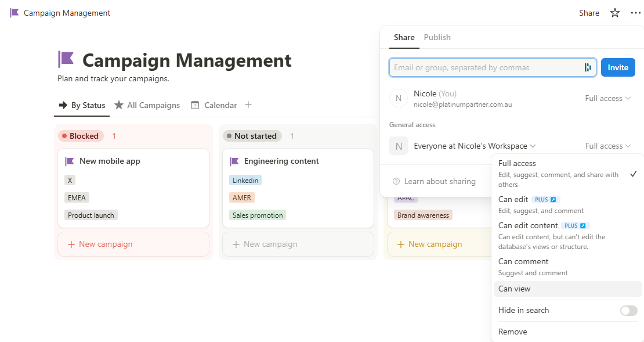Click the flag icon on New mobile app card
Screen dimensions: 644x342
(x=70, y=161)
